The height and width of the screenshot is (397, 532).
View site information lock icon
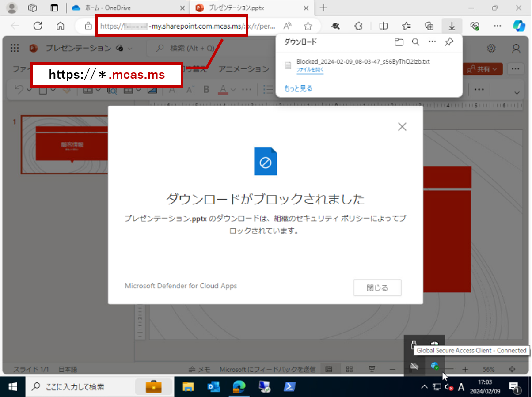point(88,26)
